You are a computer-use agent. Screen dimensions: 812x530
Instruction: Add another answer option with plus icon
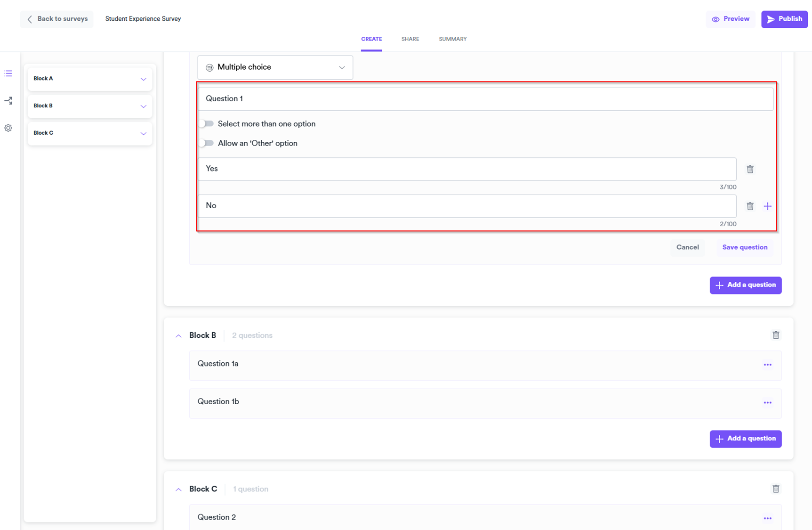[x=767, y=206]
